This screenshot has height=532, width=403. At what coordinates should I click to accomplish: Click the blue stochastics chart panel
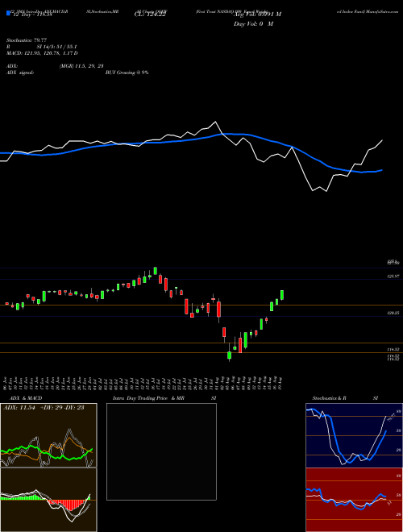[354, 435]
